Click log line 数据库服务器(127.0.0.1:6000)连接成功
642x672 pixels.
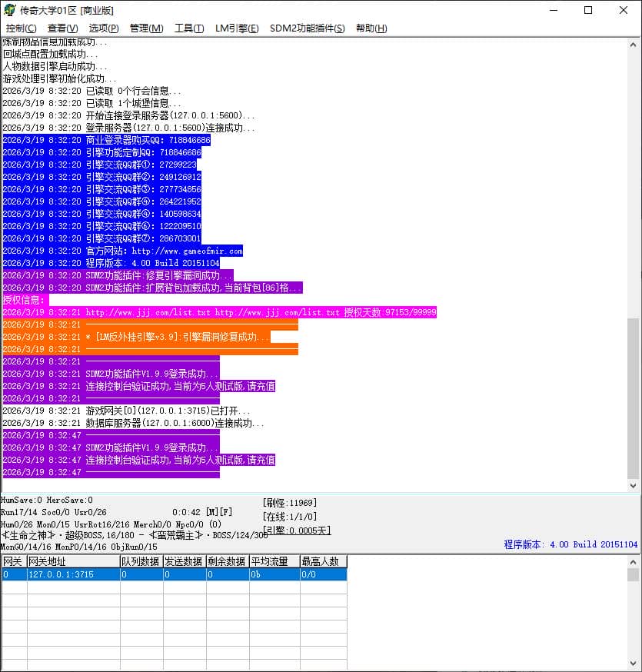133,424
